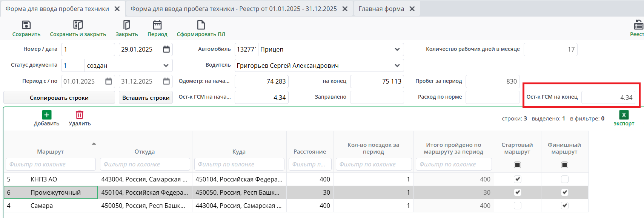Open the Статус документа dropdown

(x=166, y=66)
